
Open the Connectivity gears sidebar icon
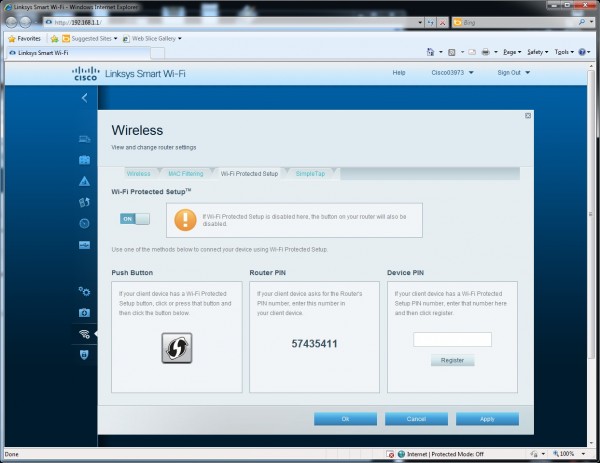[x=85, y=292]
